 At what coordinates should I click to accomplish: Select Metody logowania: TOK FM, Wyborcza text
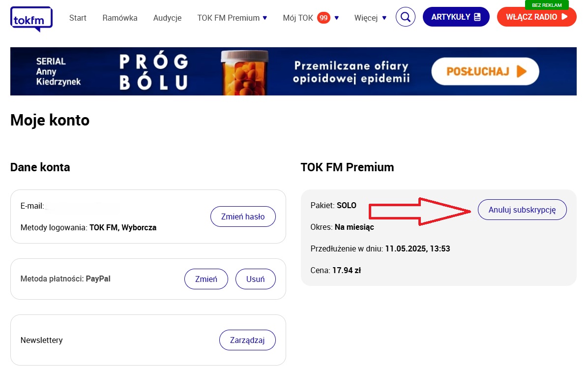[x=88, y=227]
